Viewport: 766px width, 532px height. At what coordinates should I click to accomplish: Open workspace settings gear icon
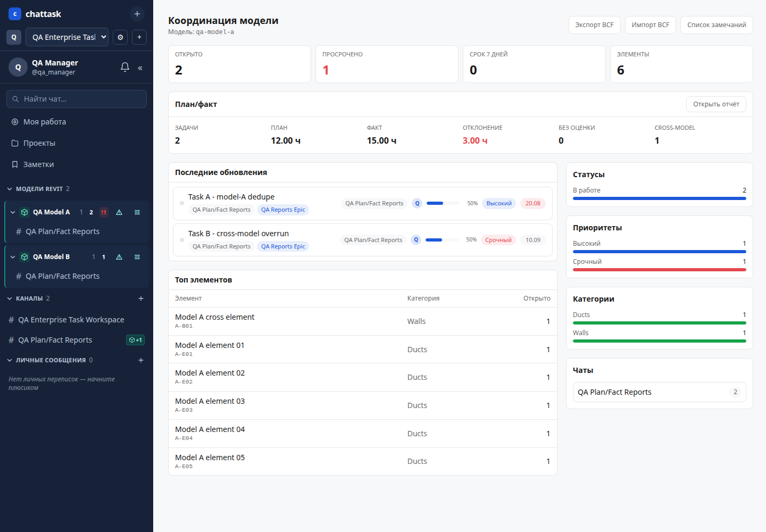[120, 37]
